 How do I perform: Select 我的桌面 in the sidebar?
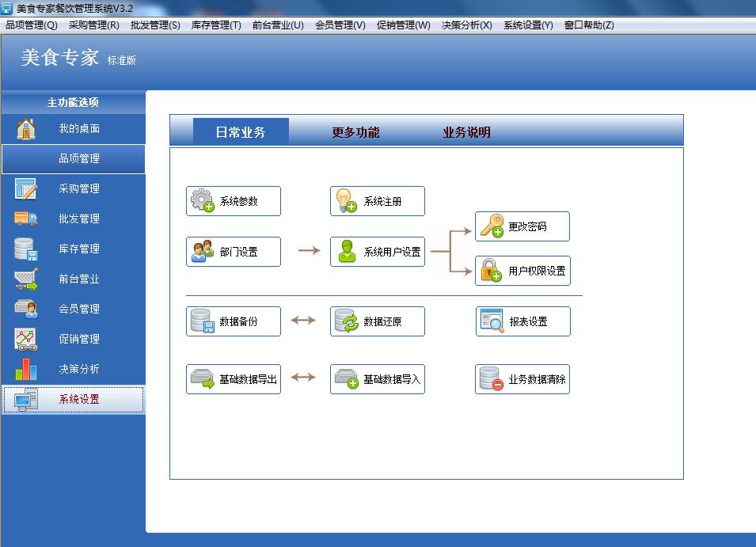[73, 128]
